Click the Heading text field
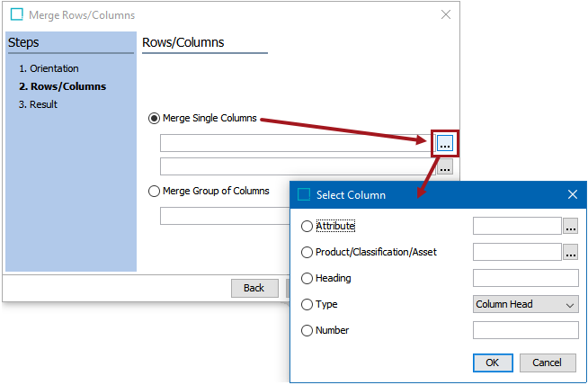The width and height of the screenshot is (588, 385). click(x=525, y=279)
